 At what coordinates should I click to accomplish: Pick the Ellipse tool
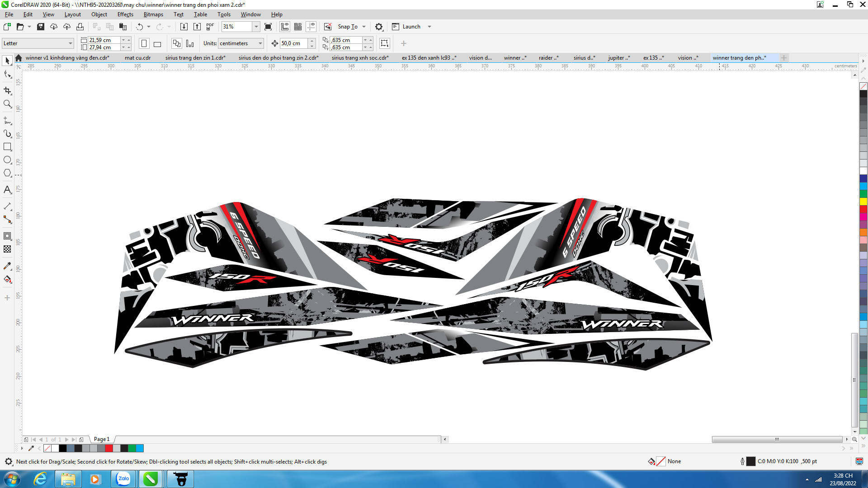[7, 160]
